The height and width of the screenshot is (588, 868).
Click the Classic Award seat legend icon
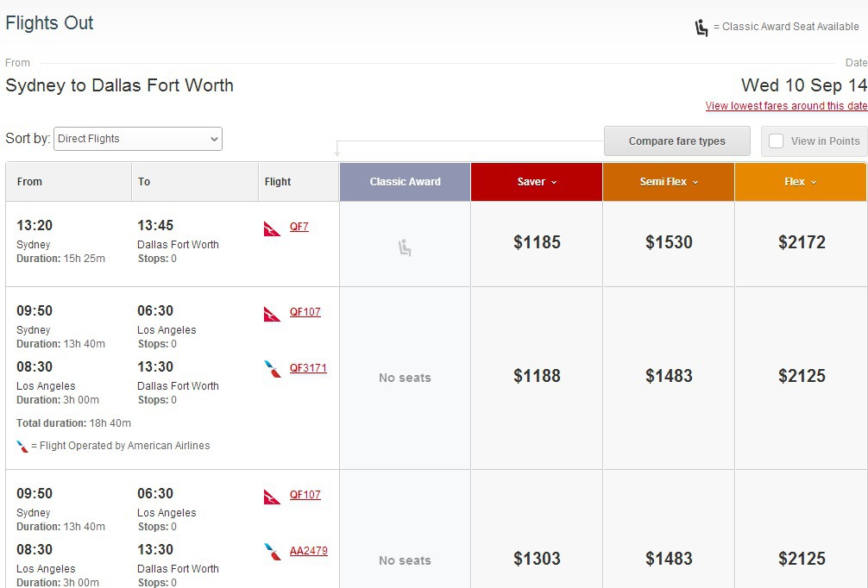[x=702, y=28]
